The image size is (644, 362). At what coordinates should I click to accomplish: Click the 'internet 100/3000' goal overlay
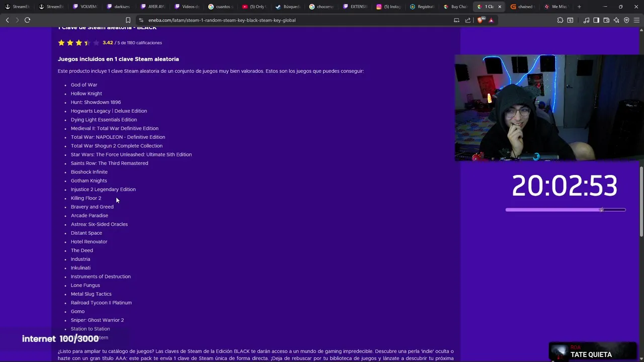(60, 339)
